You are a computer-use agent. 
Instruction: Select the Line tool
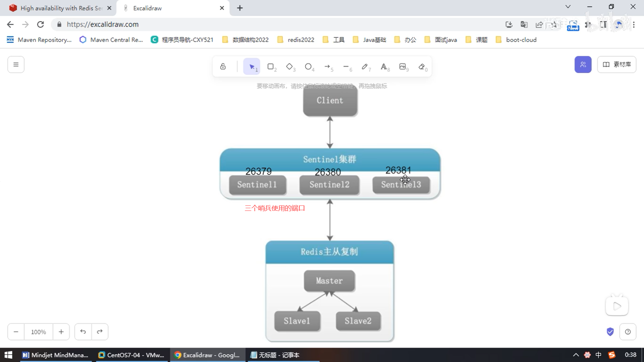[346, 67]
